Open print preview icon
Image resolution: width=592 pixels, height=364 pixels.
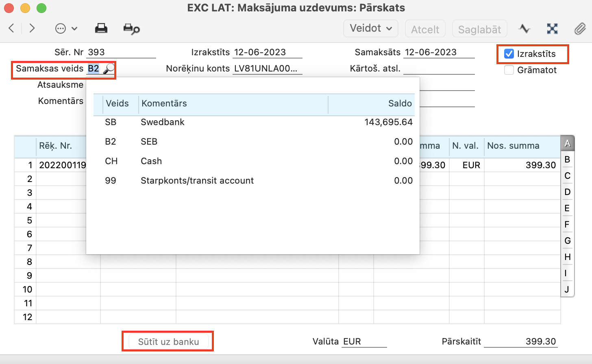[131, 29]
